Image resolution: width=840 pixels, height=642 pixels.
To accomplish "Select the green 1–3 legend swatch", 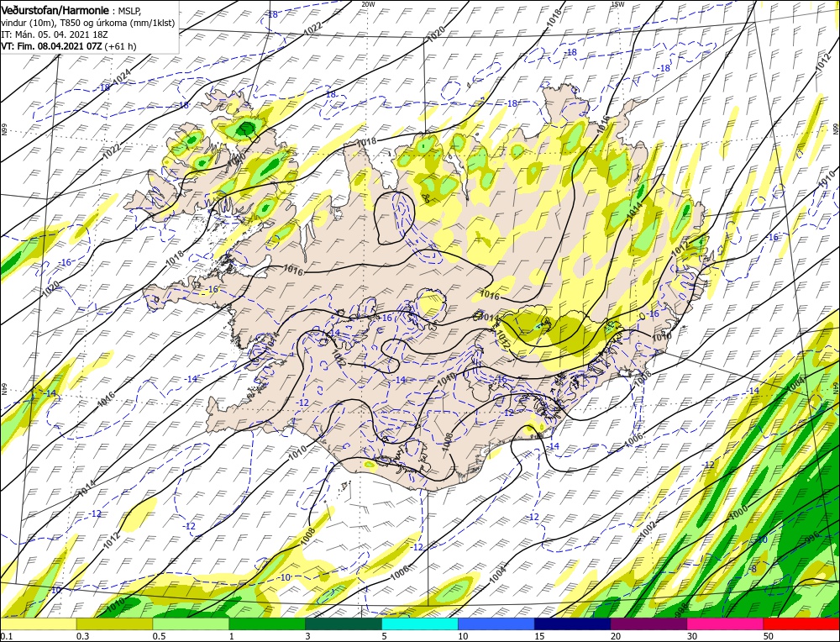I will click(267, 624).
